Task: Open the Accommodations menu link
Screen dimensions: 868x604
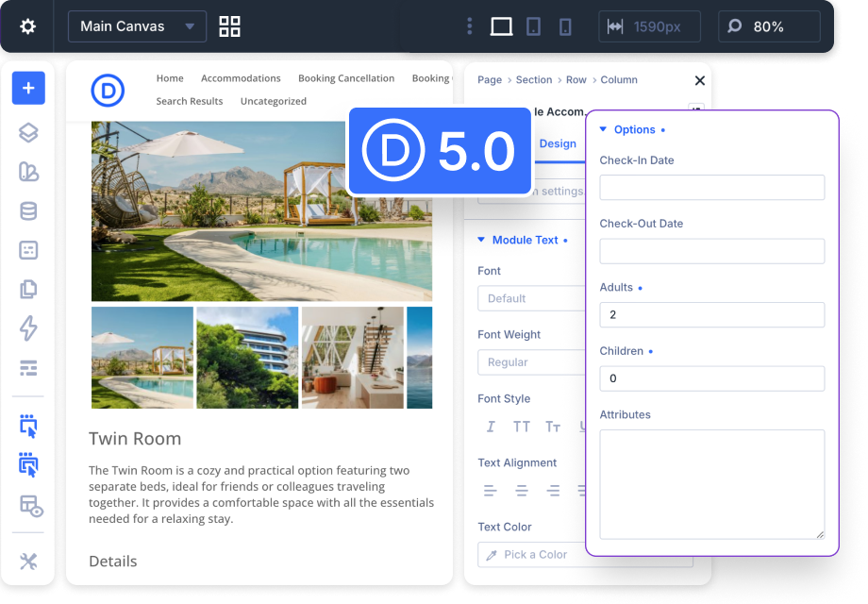Action: (x=241, y=78)
